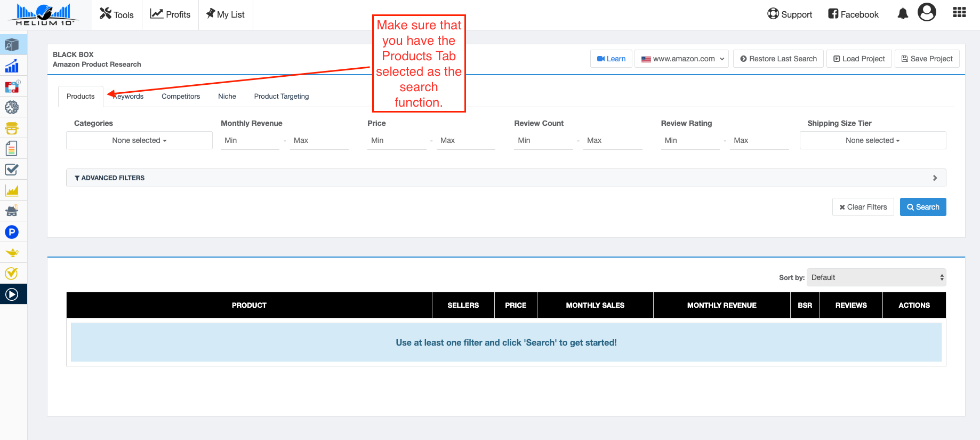Open notifications bell icon
Image resolution: width=980 pixels, height=440 pixels.
pos(903,14)
